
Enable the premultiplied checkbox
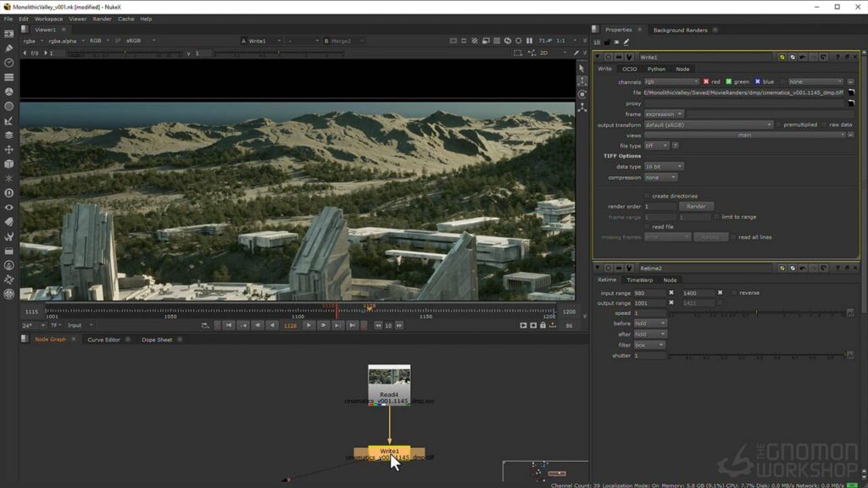778,125
